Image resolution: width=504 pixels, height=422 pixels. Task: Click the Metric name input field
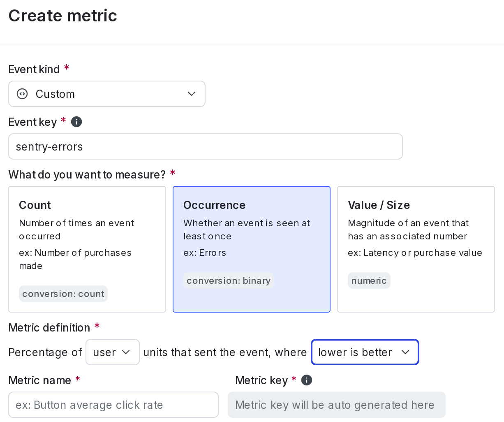tap(113, 405)
